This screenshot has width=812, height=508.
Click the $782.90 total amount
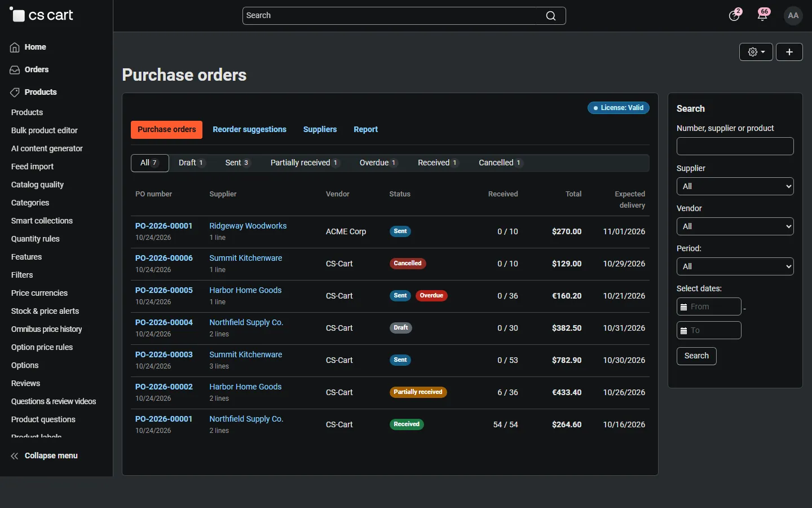coord(567,361)
